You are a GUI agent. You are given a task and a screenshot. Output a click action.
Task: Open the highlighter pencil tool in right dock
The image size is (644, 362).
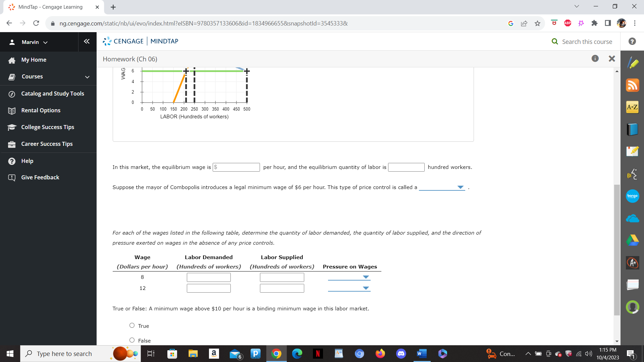coord(632,63)
